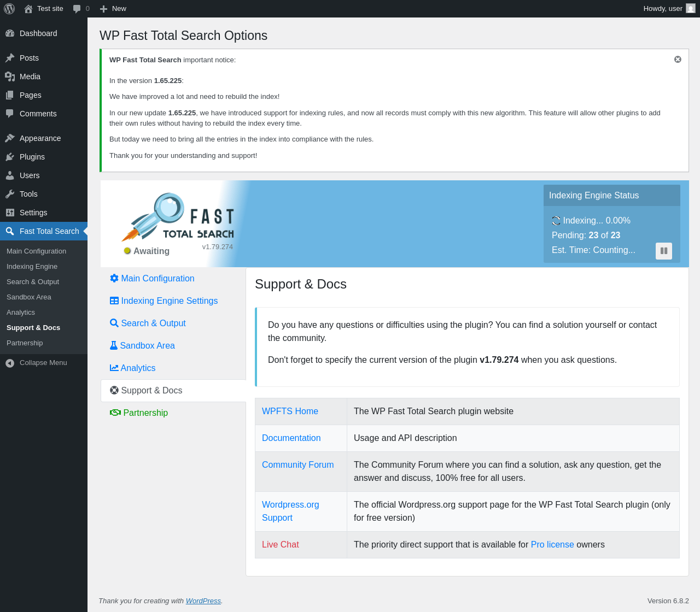Image resolution: width=700 pixels, height=612 pixels.
Task: Follow the Pro license link
Action: click(x=552, y=545)
